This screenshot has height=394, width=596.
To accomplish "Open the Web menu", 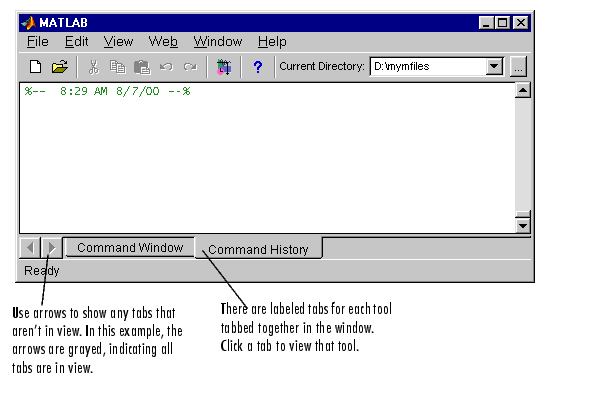I will coord(163,41).
